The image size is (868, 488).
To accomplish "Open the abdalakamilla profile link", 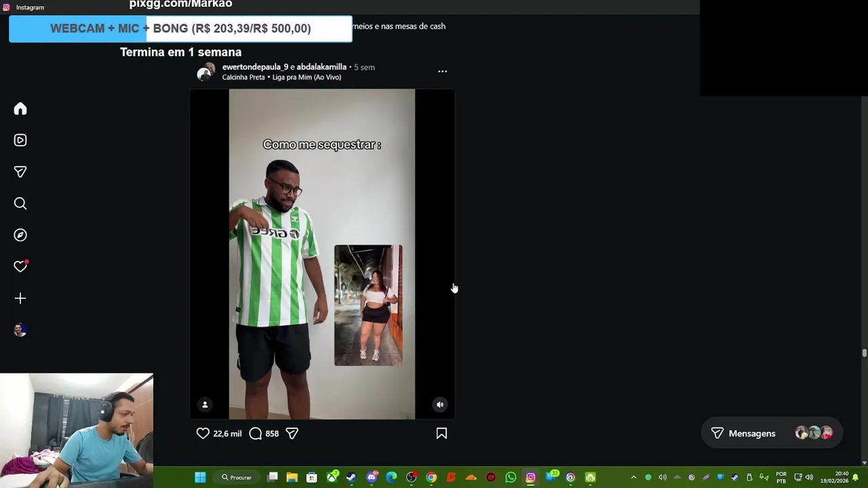I will (321, 67).
